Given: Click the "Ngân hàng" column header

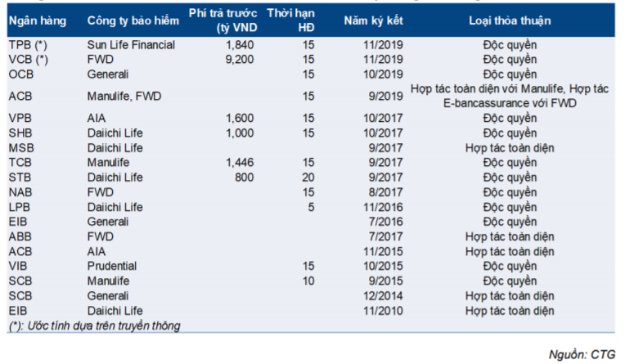Looking at the screenshot, I should 37,20.
